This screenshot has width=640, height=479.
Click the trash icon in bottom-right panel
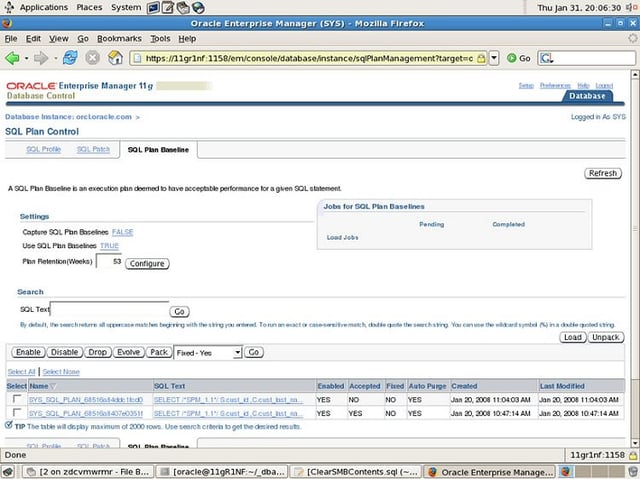pos(633,472)
